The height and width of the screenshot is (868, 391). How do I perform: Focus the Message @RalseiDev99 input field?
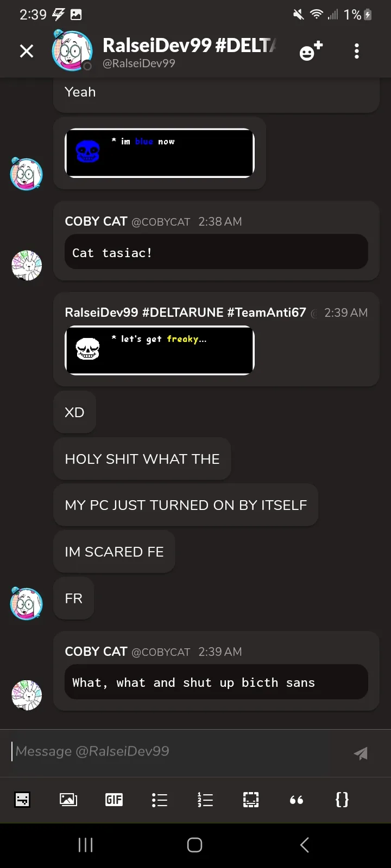[174, 751]
